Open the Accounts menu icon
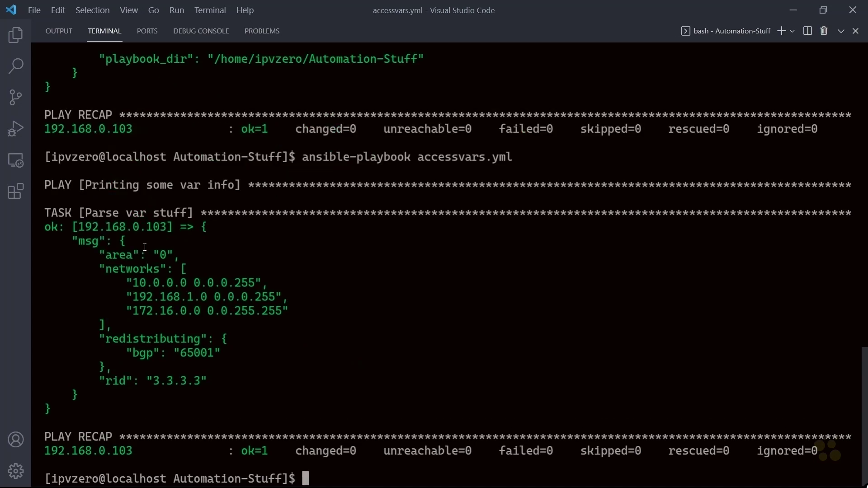Screen dimensions: 868x488 pyautogui.click(x=16, y=440)
